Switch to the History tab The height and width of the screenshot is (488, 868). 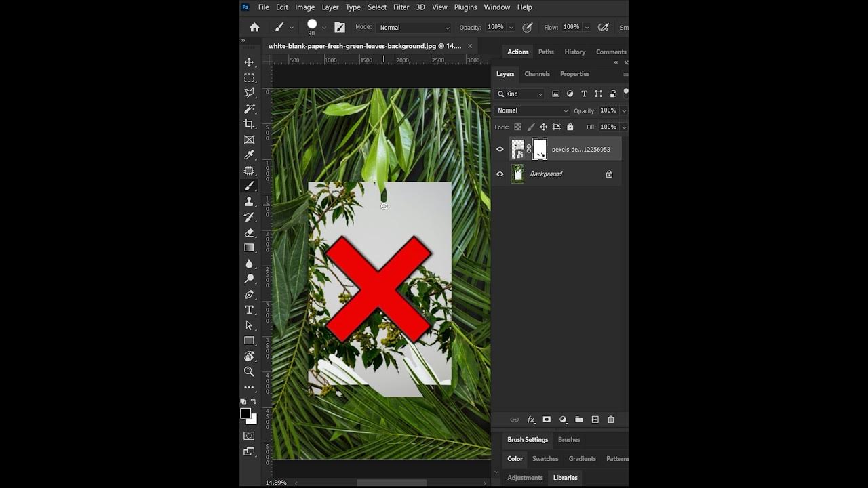click(x=575, y=52)
